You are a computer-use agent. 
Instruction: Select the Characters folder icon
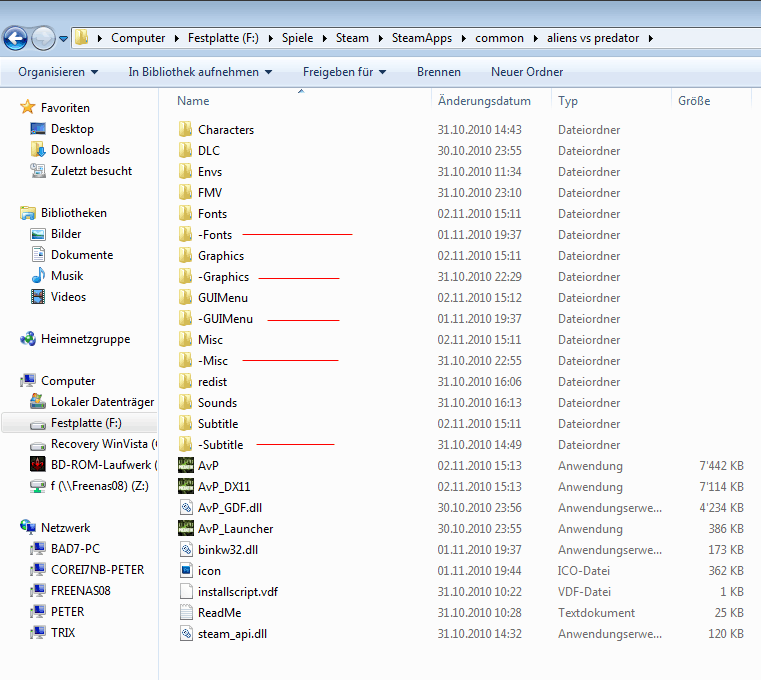coord(185,130)
